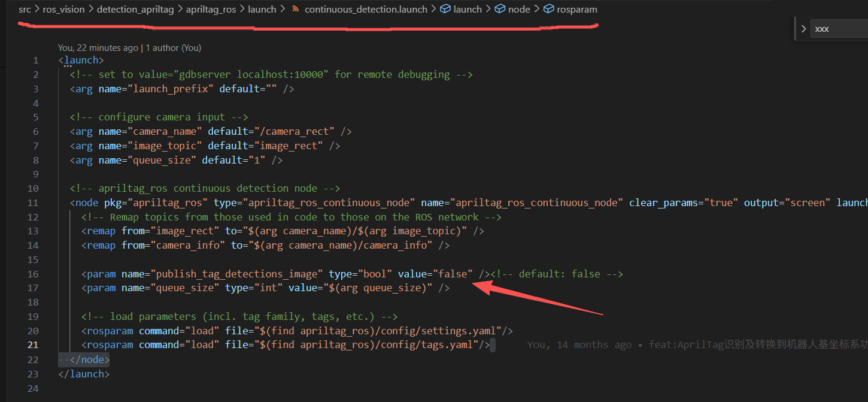The width and height of the screenshot is (868, 402).
Task: Click the RSS file icon before continuous_detection.launch
Action: (295, 10)
